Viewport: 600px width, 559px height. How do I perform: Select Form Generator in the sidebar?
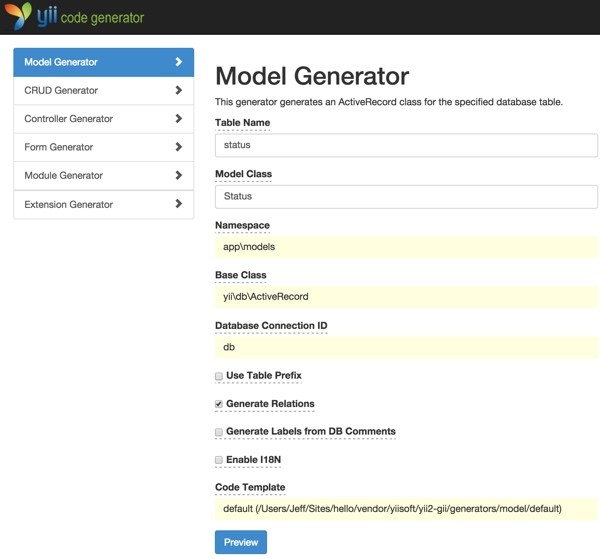[104, 147]
